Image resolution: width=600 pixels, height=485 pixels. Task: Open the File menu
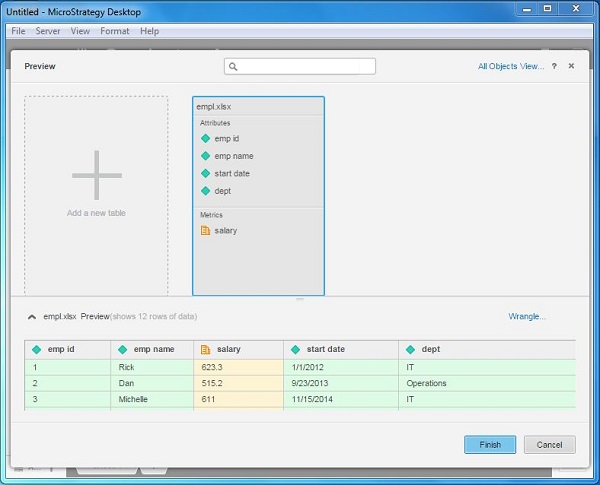click(18, 31)
